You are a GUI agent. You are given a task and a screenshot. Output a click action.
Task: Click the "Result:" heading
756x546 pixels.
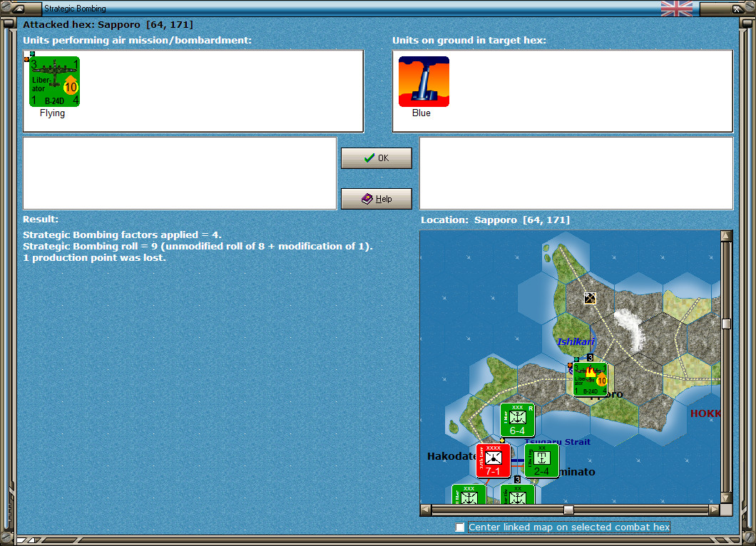[41, 219]
